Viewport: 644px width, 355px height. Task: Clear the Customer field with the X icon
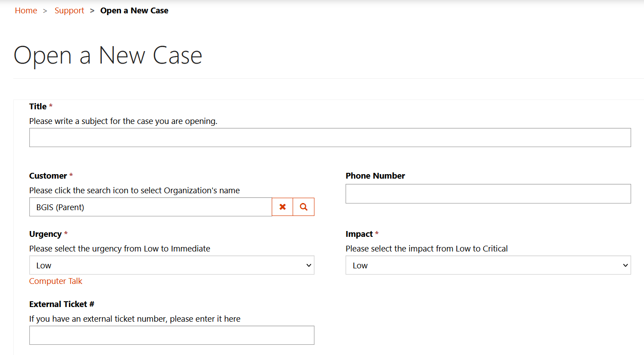tap(282, 207)
